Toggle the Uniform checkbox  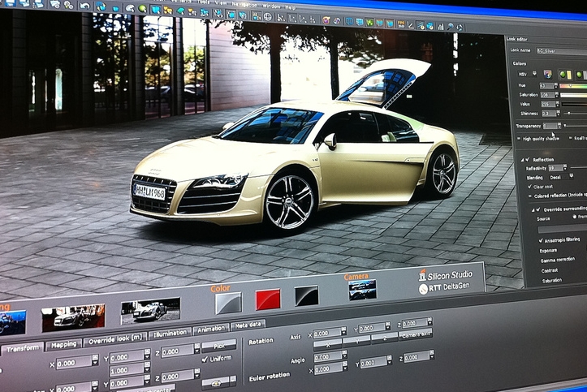[x=205, y=359]
